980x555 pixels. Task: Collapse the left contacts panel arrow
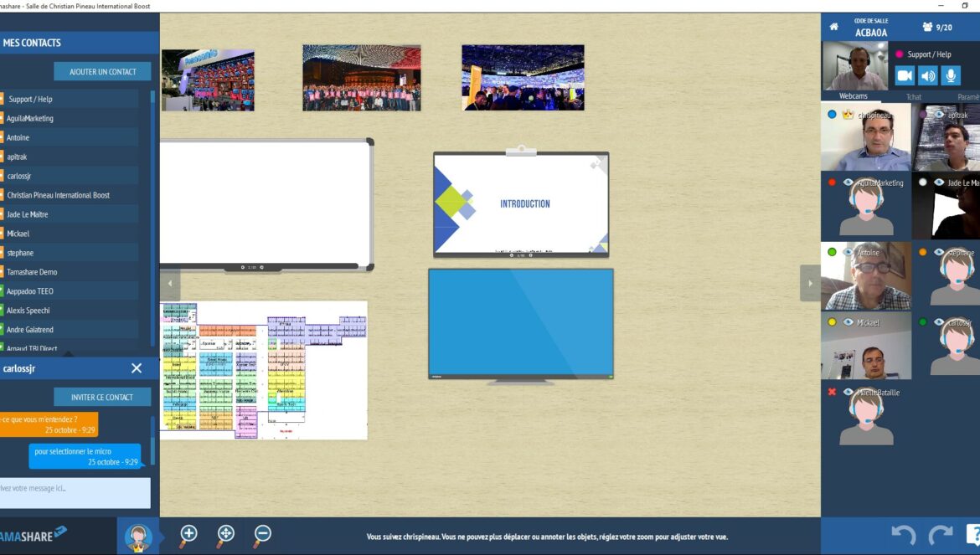click(170, 283)
